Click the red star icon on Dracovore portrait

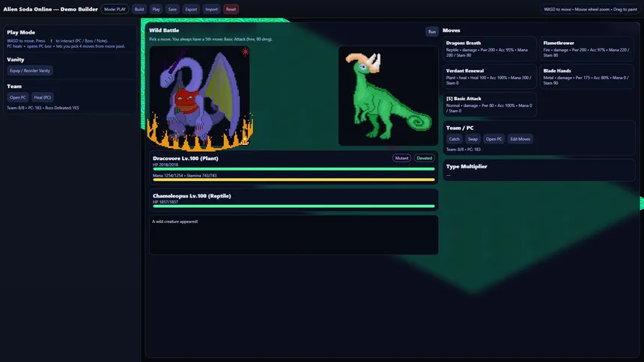[245, 52]
